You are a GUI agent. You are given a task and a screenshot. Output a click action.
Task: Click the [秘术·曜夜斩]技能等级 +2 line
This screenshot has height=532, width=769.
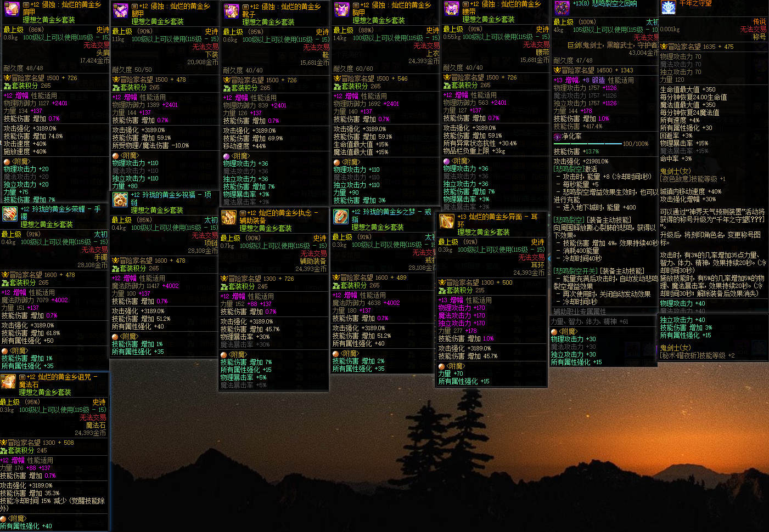(x=697, y=355)
